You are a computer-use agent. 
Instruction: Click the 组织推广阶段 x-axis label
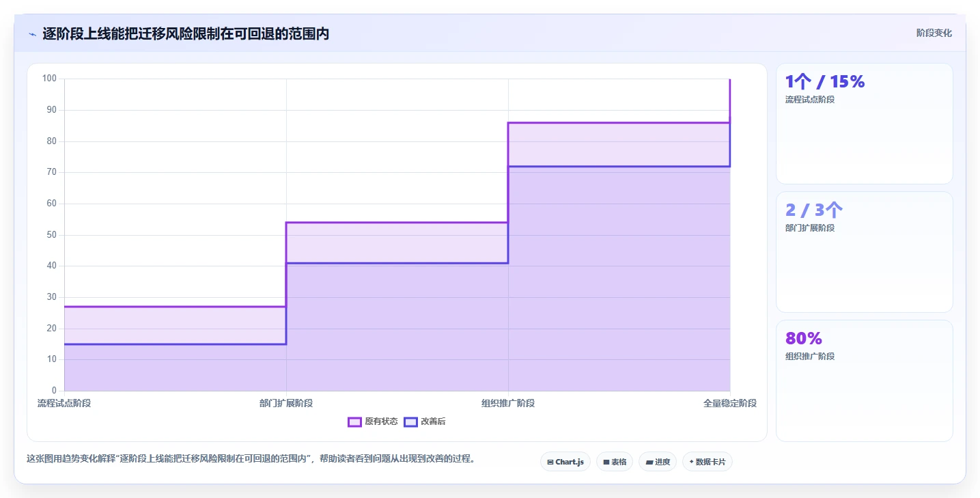508,403
